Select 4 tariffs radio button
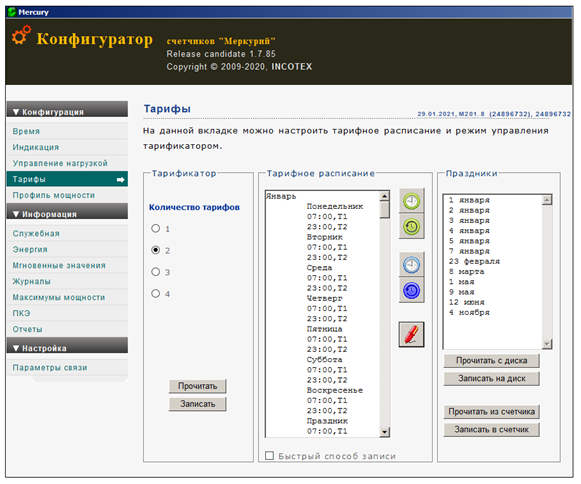 pyautogui.click(x=156, y=294)
